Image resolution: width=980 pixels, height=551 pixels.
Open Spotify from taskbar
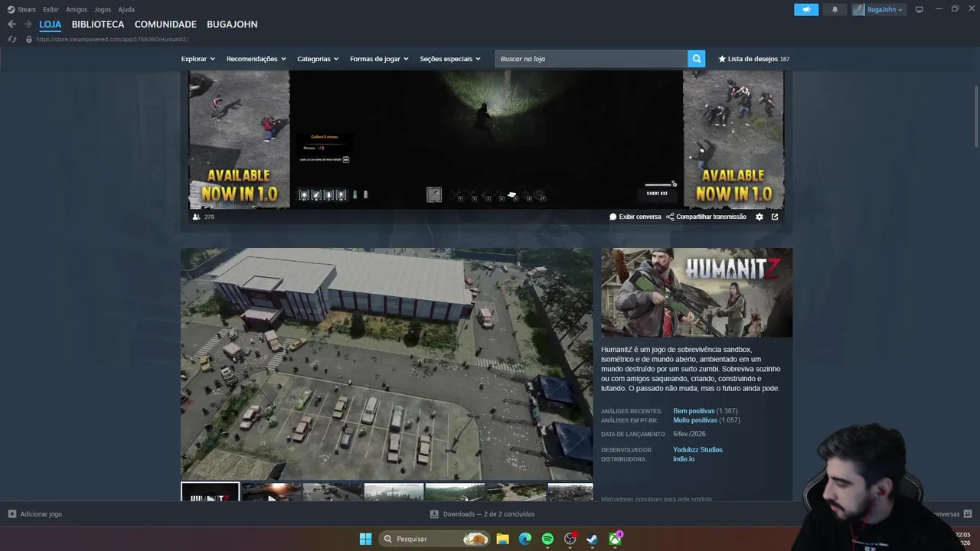point(547,539)
